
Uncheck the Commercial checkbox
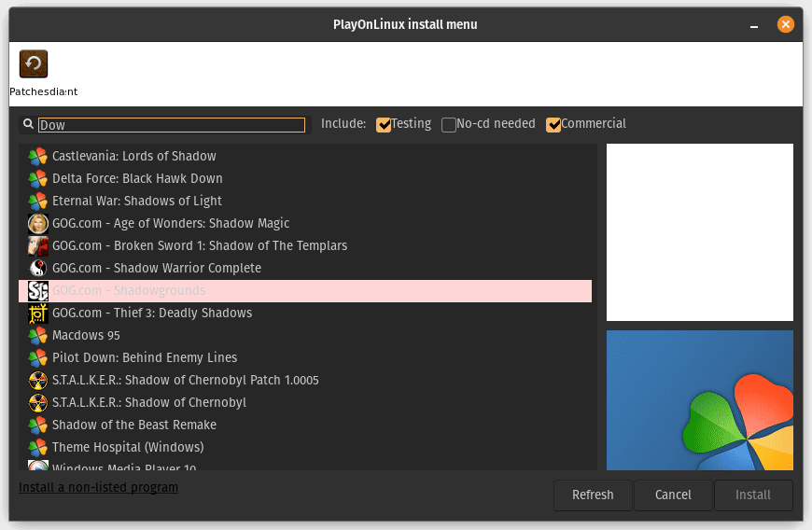pyautogui.click(x=553, y=124)
